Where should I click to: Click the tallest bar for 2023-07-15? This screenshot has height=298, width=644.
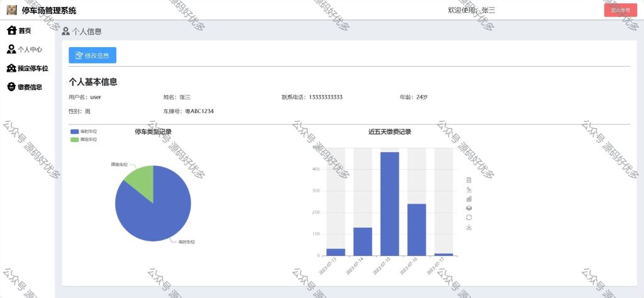click(390, 204)
